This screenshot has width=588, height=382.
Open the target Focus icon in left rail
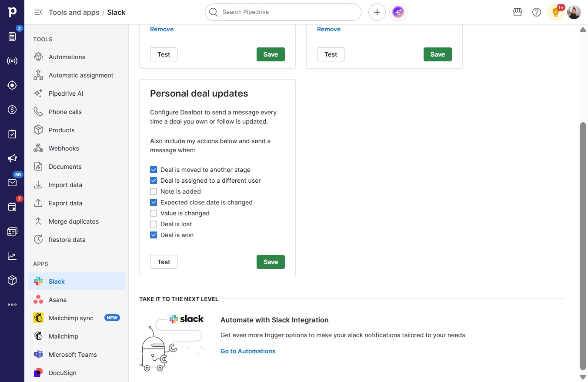12,85
